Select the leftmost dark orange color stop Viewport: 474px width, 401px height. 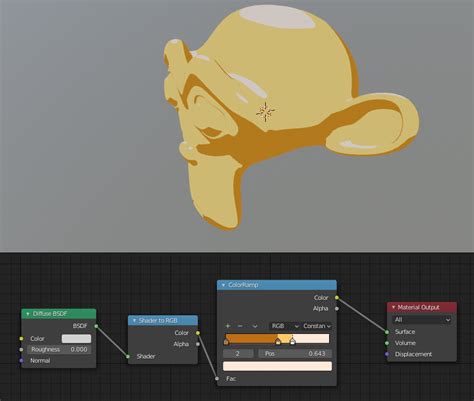point(226,342)
